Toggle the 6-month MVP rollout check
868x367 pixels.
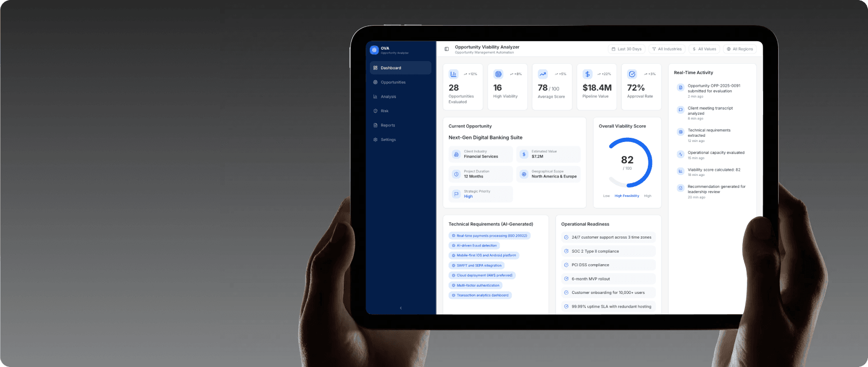coord(566,279)
